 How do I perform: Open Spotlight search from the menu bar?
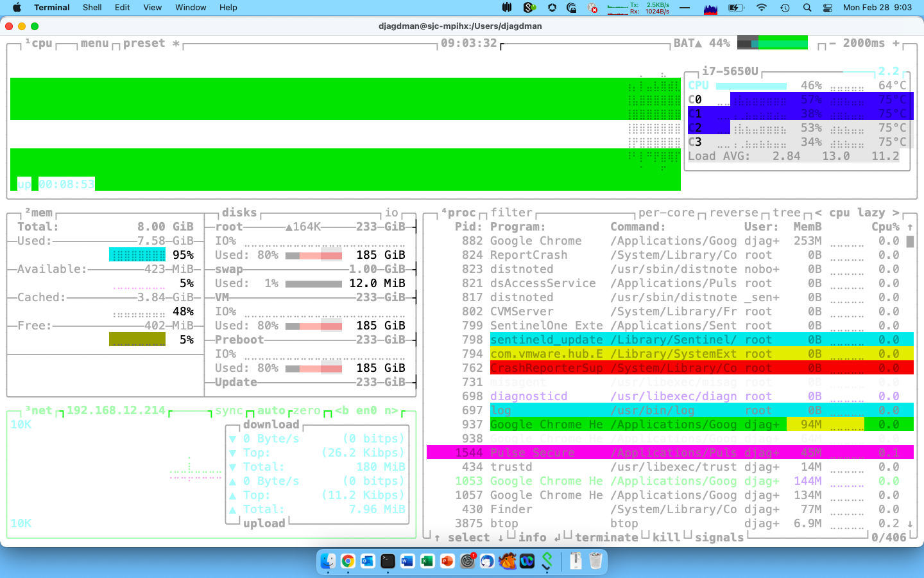tap(807, 8)
